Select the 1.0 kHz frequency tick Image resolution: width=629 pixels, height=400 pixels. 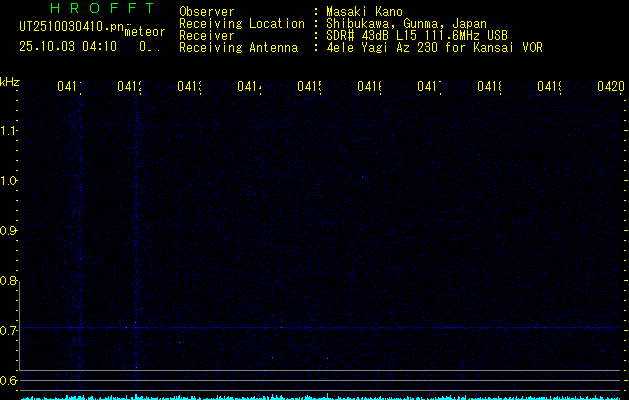[x=9, y=181]
